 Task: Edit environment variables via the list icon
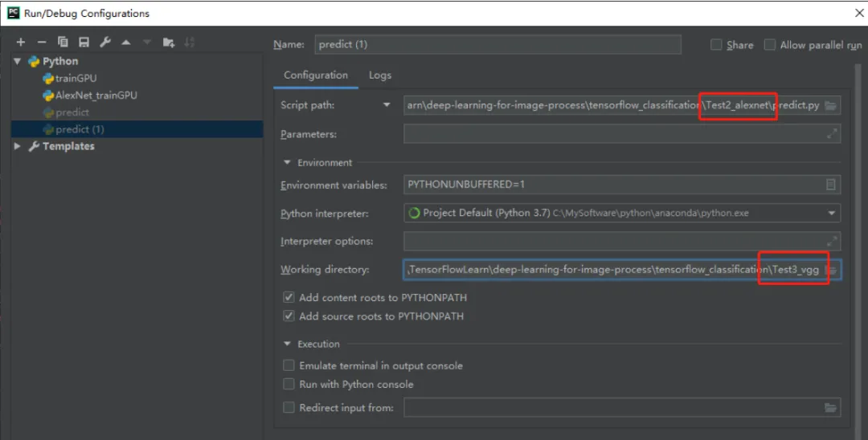(831, 185)
